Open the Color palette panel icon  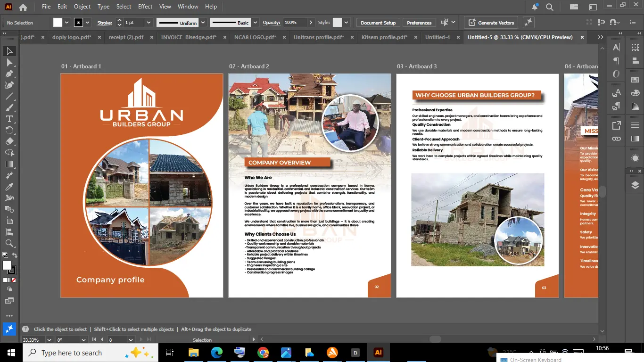click(x=635, y=93)
